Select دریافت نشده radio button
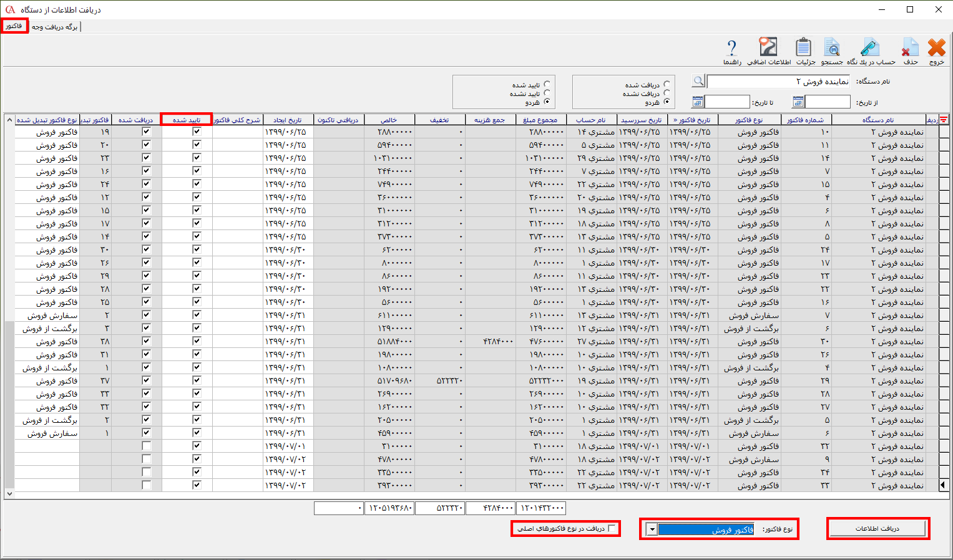 667,93
